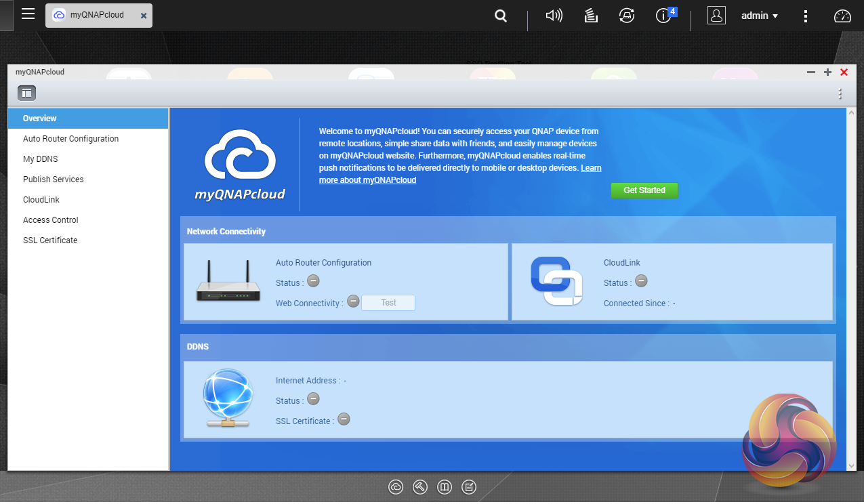Maximize the myQNAPcloud window with plus button
This screenshot has width=864, height=504.
pyautogui.click(x=827, y=72)
